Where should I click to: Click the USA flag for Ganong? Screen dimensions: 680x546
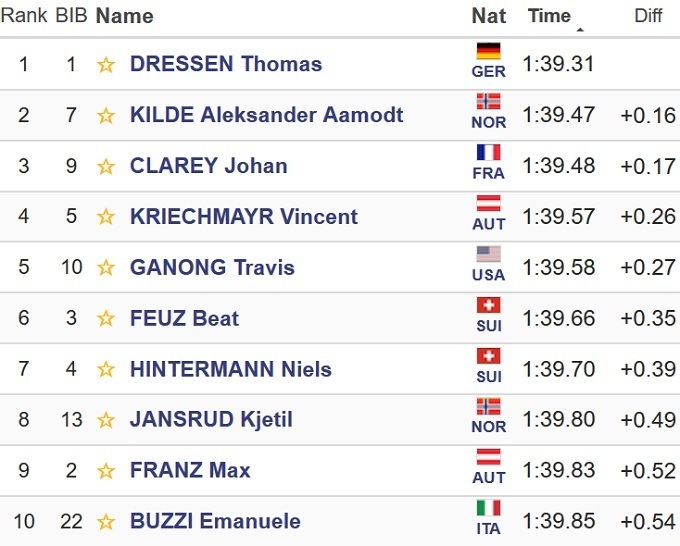(489, 255)
